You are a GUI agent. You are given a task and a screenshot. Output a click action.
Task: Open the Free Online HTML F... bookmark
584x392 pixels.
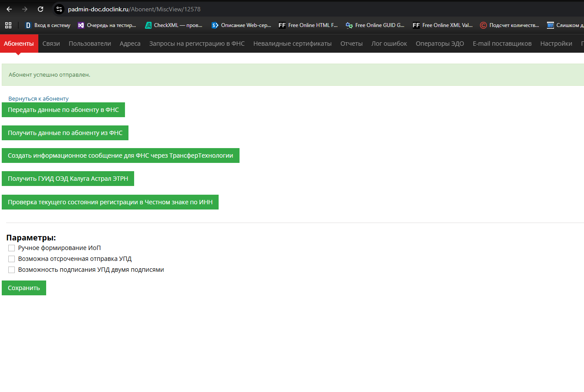[x=308, y=25]
